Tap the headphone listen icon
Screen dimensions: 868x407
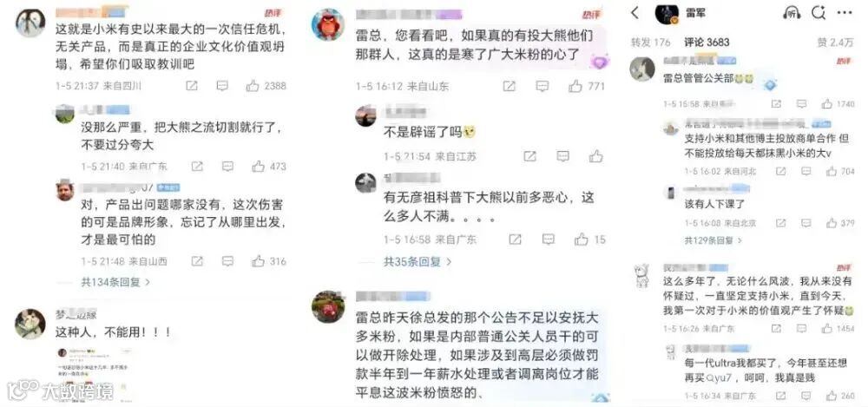792,12
